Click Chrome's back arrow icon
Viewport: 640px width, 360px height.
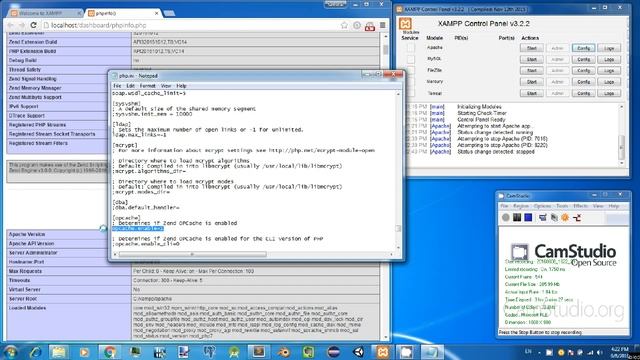pyautogui.click(x=11, y=25)
